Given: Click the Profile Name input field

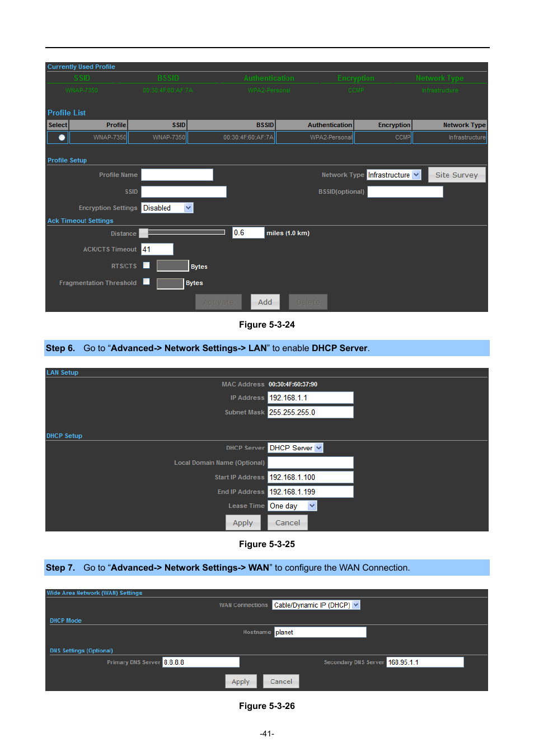Looking at the screenshot, I should tap(177, 175).
